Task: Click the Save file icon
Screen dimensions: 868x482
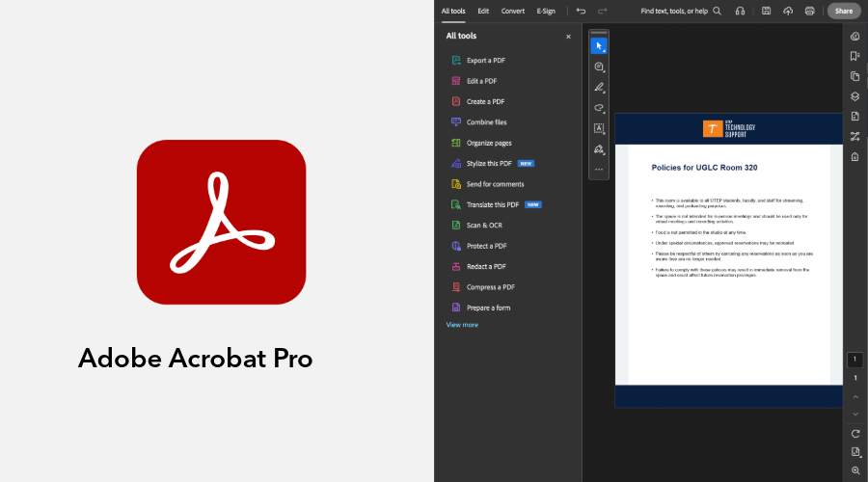Action: pos(766,11)
